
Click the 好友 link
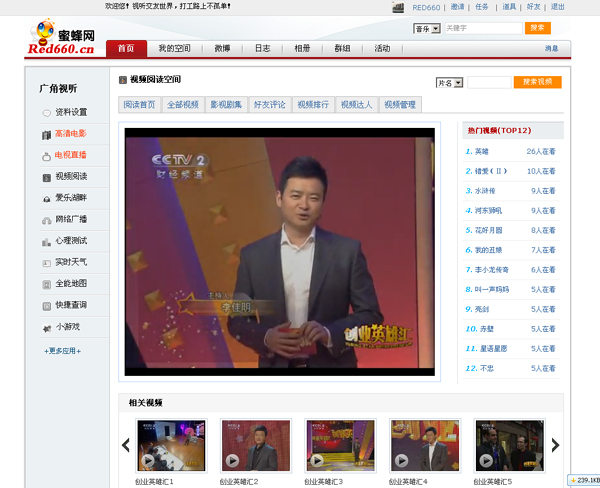pyautogui.click(x=533, y=7)
